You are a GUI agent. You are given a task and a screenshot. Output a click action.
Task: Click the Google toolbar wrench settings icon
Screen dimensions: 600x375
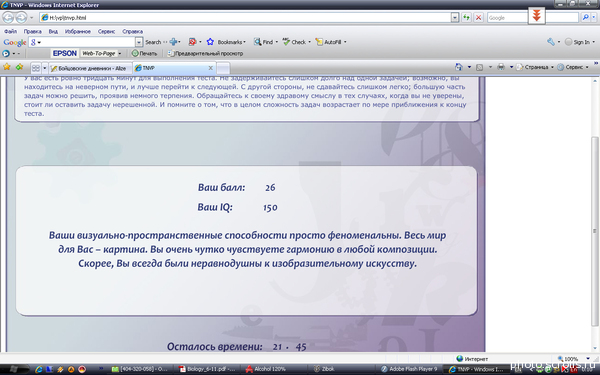point(551,42)
